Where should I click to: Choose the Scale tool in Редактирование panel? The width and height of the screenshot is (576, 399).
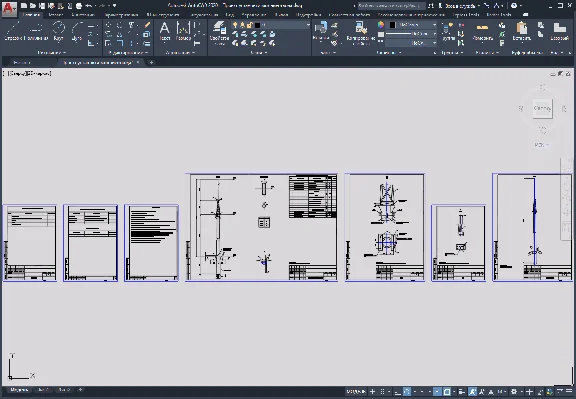pyautogui.click(x=119, y=43)
